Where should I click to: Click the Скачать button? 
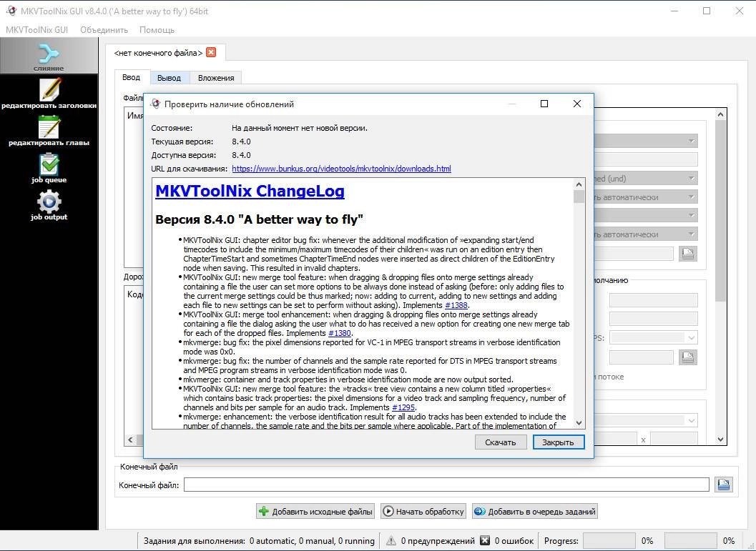[x=501, y=442]
